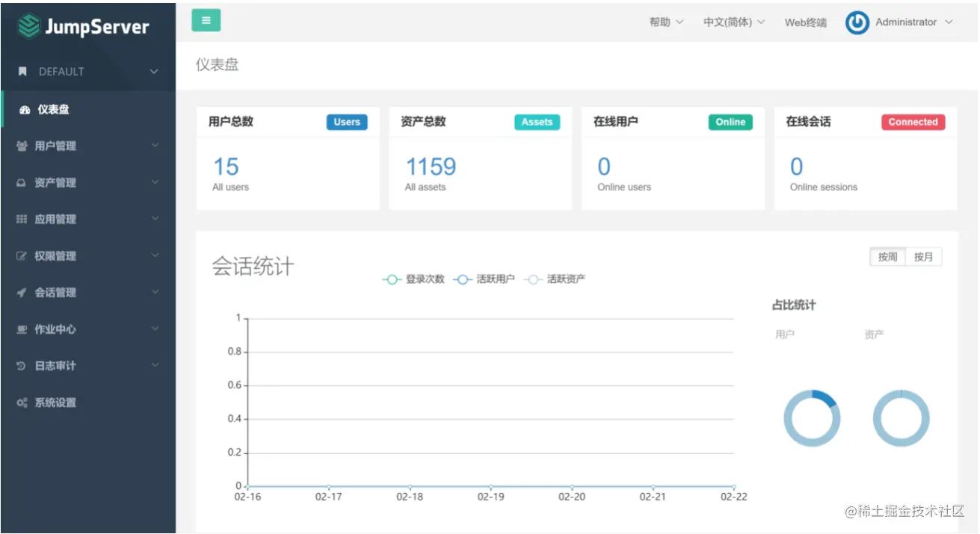Click the 02-22 data point on chart
This screenshot has height=534, width=980.
coord(733,487)
